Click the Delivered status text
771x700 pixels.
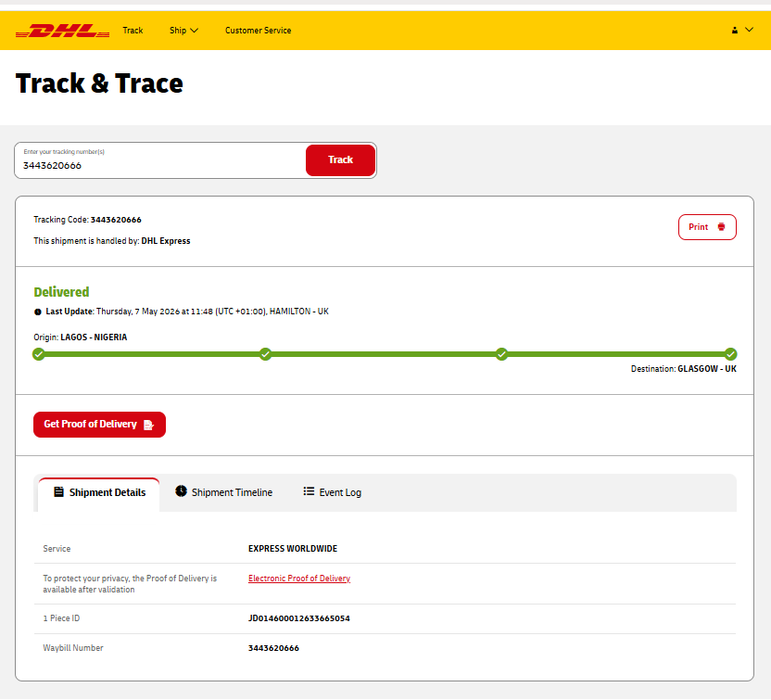(x=61, y=292)
